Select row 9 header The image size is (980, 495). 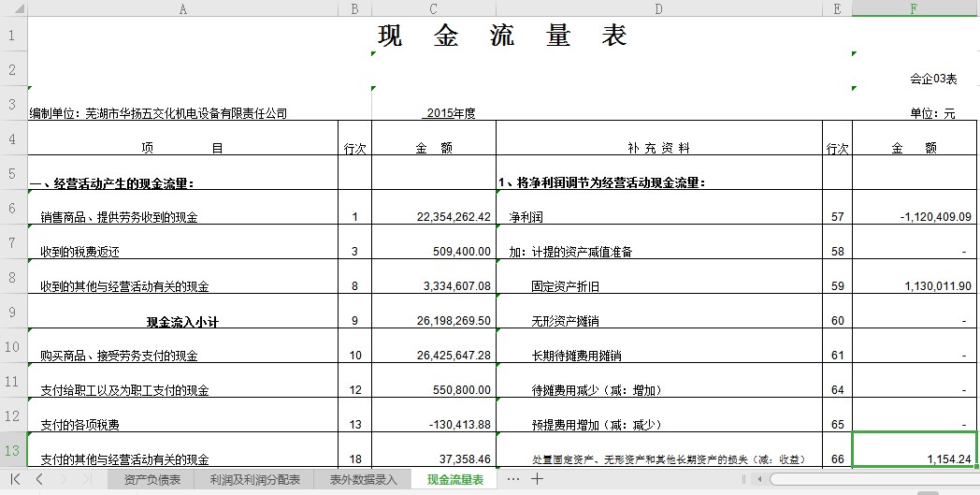(13, 312)
